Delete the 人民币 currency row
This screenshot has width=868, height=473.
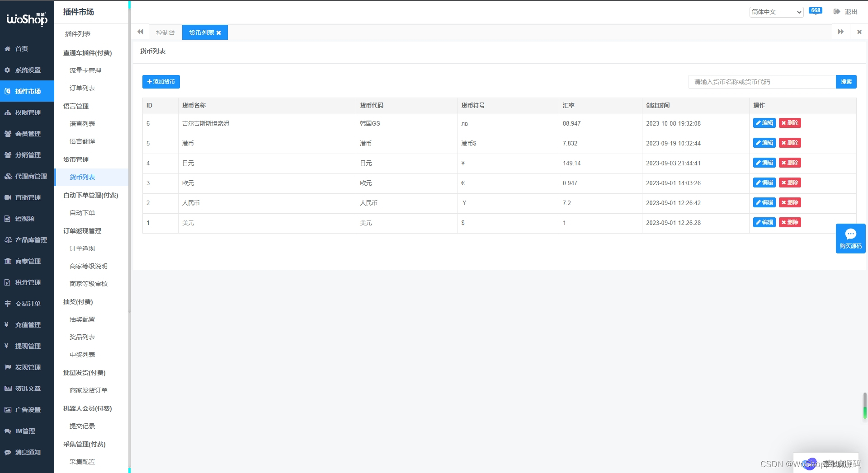(x=790, y=202)
